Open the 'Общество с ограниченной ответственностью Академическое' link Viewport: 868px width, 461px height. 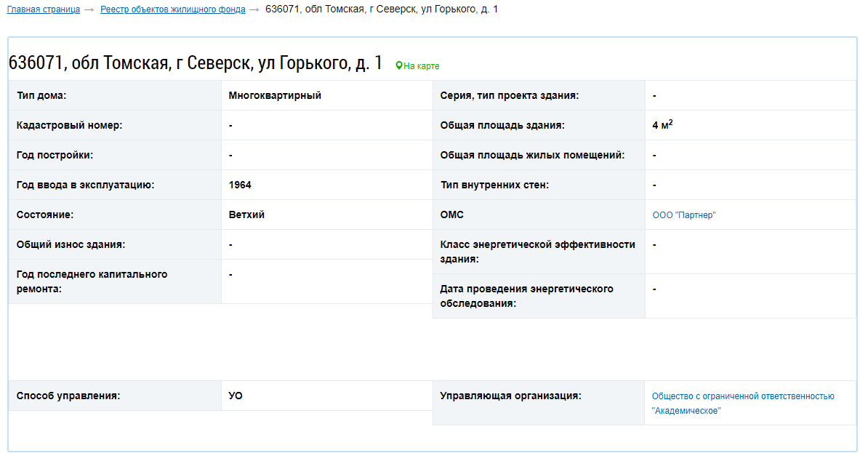point(742,404)
